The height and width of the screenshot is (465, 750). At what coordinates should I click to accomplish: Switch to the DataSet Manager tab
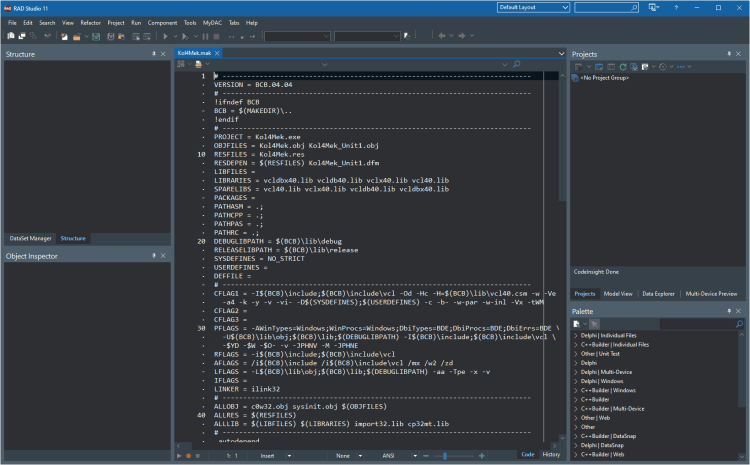pyautogui.click(x=31, y=238)
